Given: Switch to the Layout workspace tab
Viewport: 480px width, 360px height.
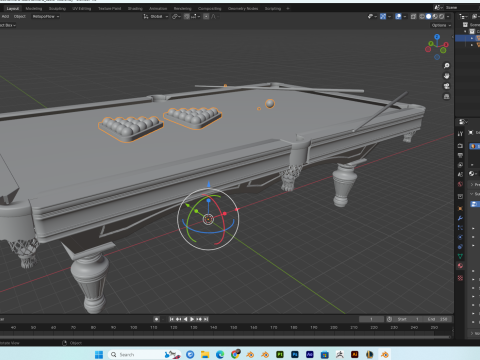Looking at the screenshot, I should point(13,9).
